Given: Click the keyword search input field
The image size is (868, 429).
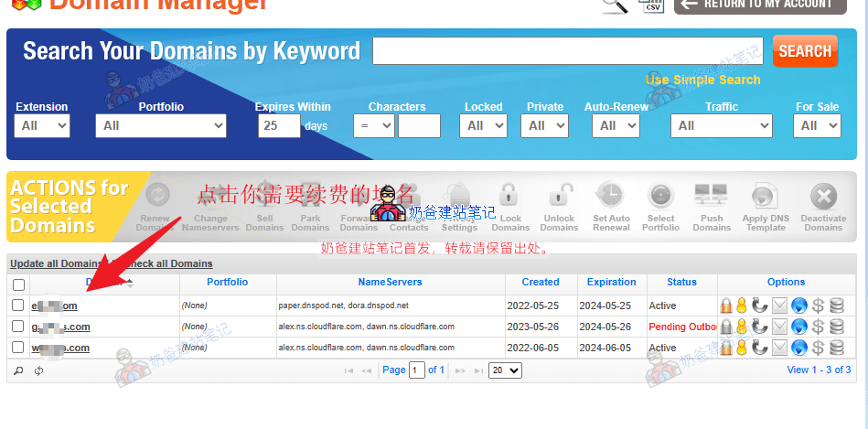Looking at the screenshot, I should 568,51.
